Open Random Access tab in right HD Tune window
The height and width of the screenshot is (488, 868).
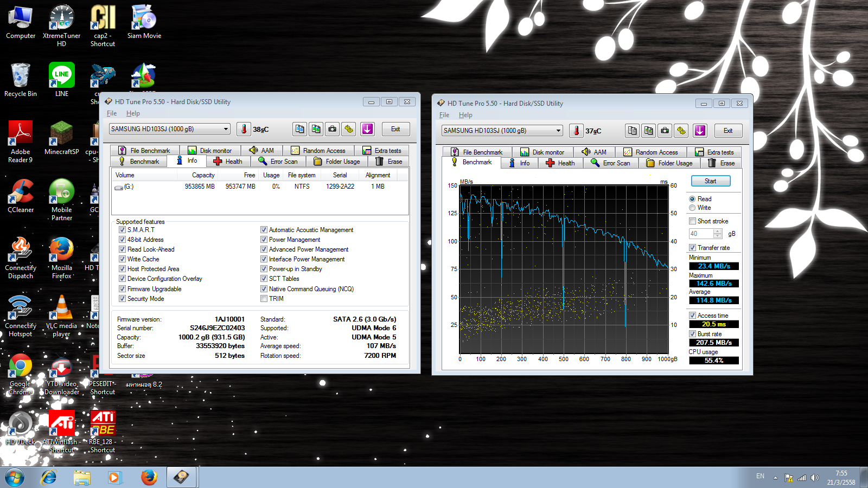651,152
